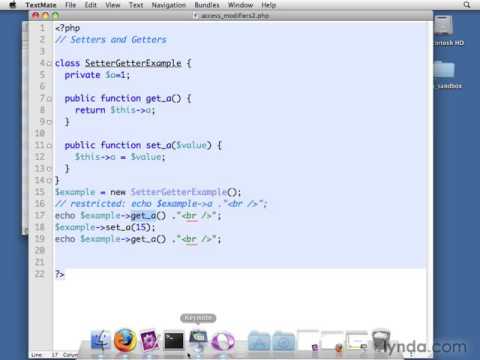This screenshot has width=480, height=360.
Task: Click '$example = new SetterGetterExample();' line
Action: (148, 192)
